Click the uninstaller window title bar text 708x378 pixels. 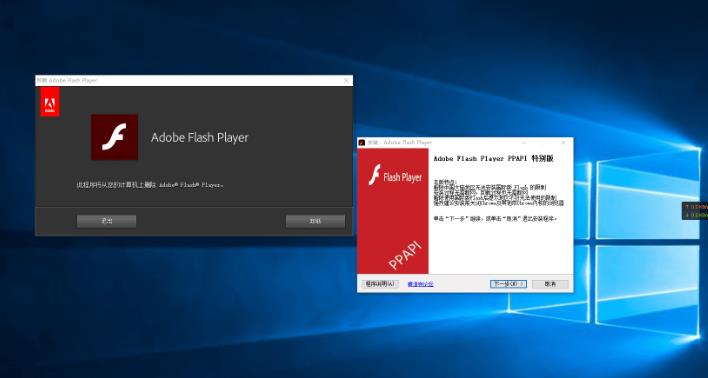click(x=67, y=80)
